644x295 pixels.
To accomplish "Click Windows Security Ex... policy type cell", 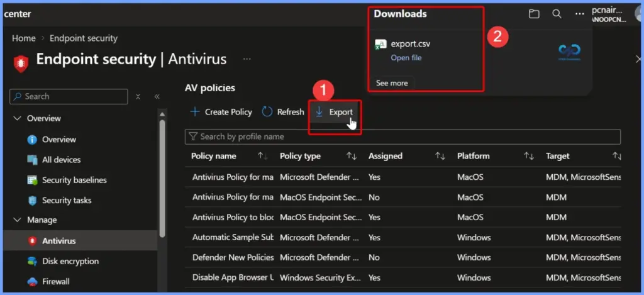I will [x=321, y=278].
